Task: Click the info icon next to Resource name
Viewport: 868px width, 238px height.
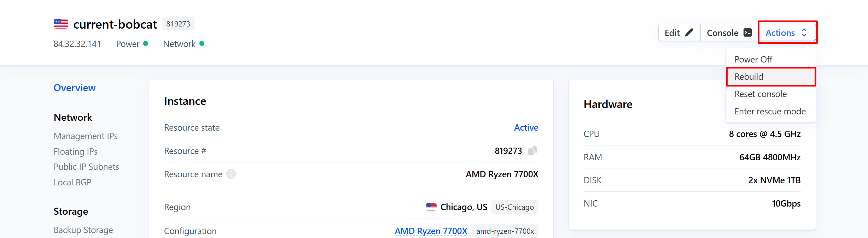Action: (231, 174)
